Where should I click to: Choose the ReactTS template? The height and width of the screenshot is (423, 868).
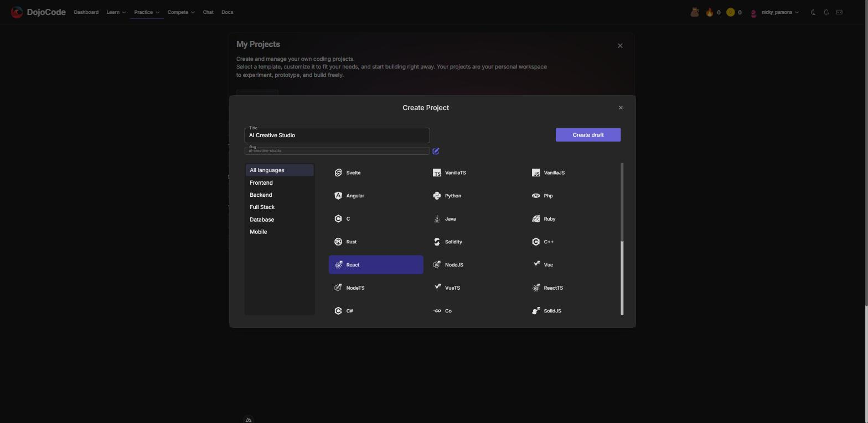[573, 288]
